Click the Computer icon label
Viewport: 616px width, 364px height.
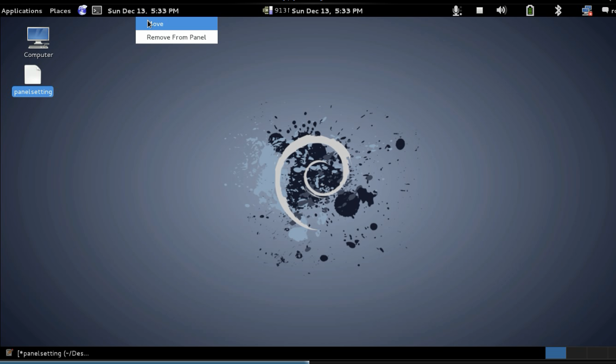click(39, 55)
